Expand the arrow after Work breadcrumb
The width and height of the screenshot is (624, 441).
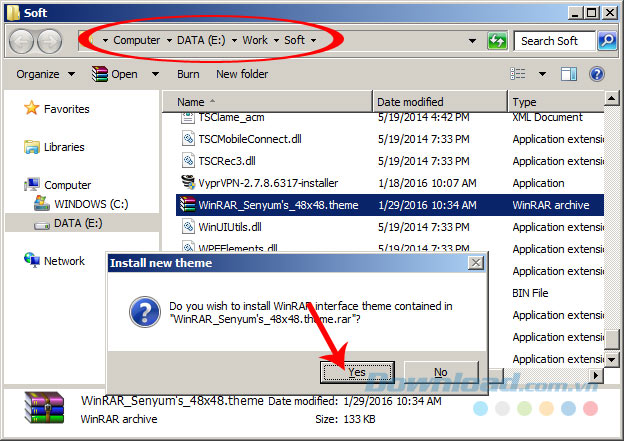click(276, 41)
